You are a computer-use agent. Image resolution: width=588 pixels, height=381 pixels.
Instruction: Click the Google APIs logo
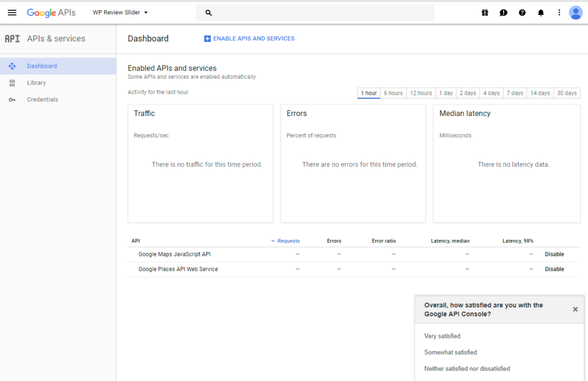(51, 13)
